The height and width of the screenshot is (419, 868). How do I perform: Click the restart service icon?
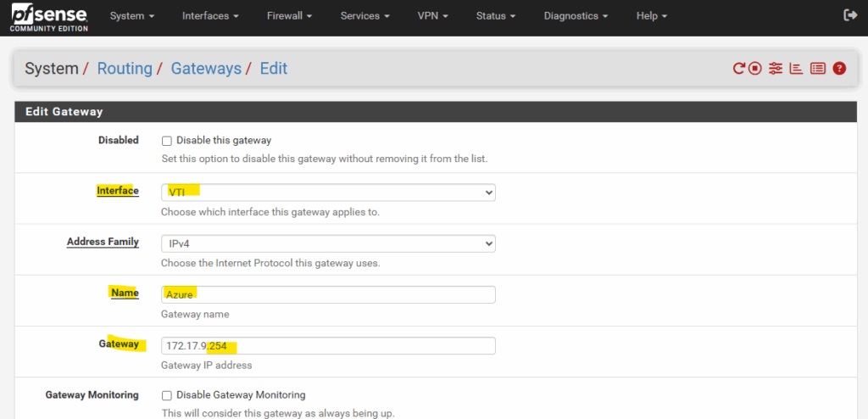point(738,69)
